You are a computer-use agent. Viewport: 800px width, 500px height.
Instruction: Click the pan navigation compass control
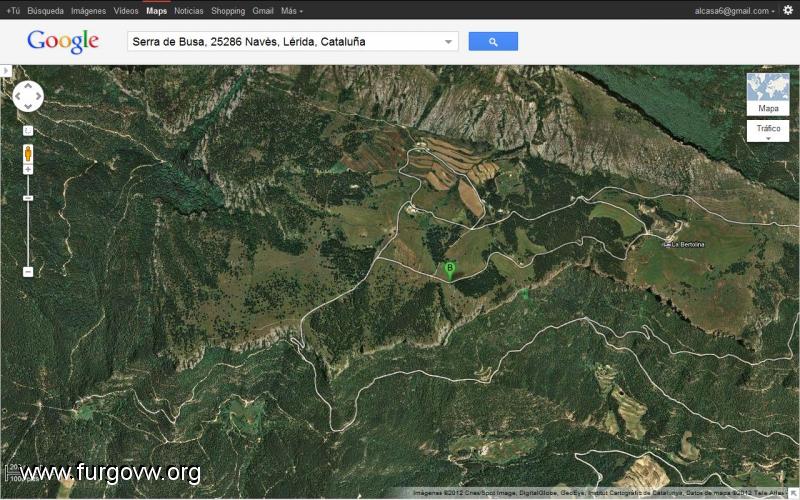28,96
